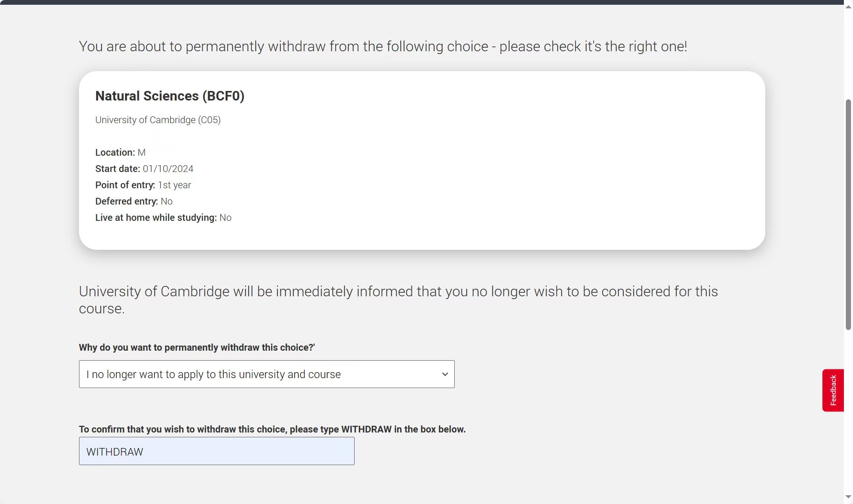Viewport: 853px width, 504px height.
Task: Click the 'Why do you want to permanently withdraw' label
Action: pyautogui.click(x=197, y=348)
